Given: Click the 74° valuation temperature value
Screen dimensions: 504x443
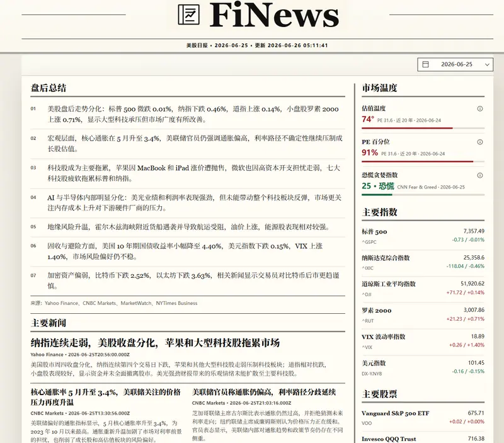Looking at the screenshot, I should pyautogui.click(x=368, y=119).
